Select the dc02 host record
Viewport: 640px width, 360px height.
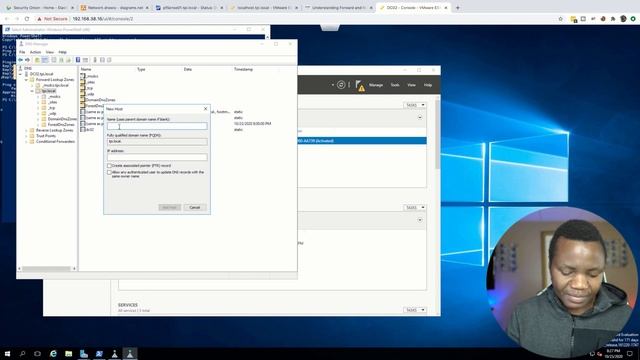pos(87,129)
